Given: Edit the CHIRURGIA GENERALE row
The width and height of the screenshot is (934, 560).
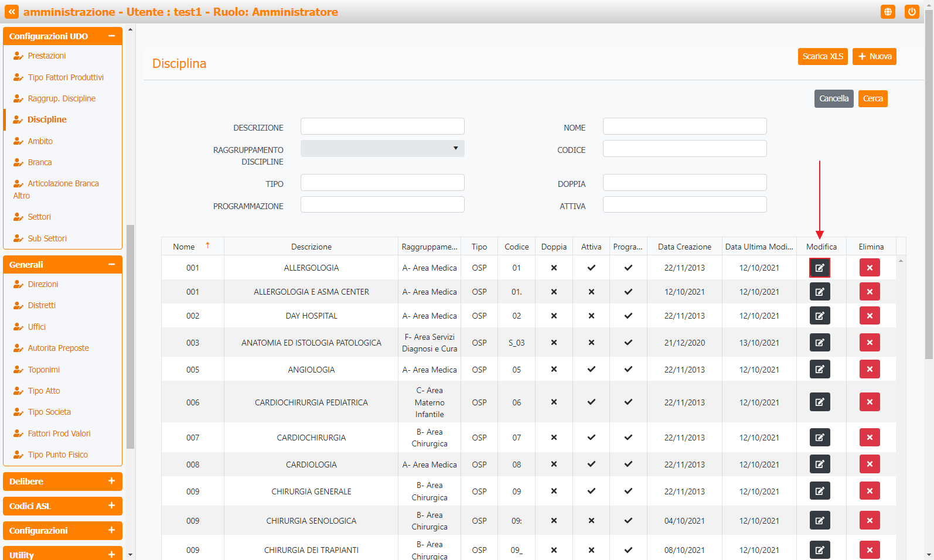Looking at the screenshot, I should [819, 491].
